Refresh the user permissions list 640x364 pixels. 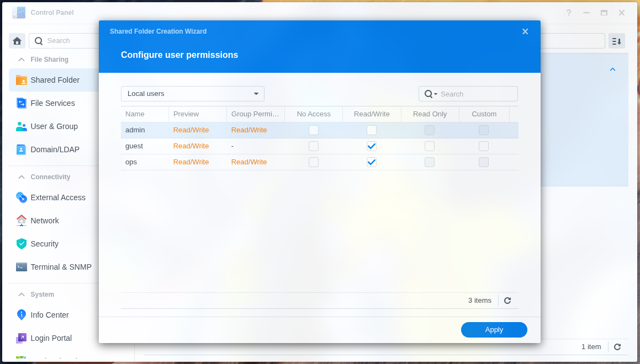pyautogui.click(x=507, y=301)
